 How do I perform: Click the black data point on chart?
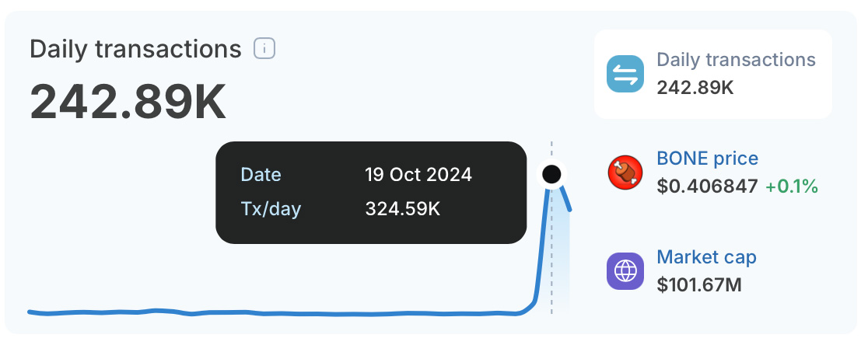(x=551, y=175)
